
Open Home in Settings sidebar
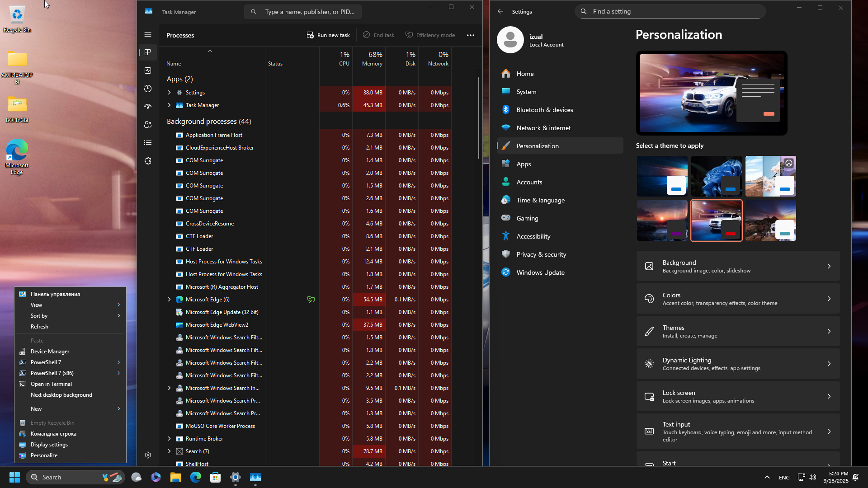(x=560, y=74)
